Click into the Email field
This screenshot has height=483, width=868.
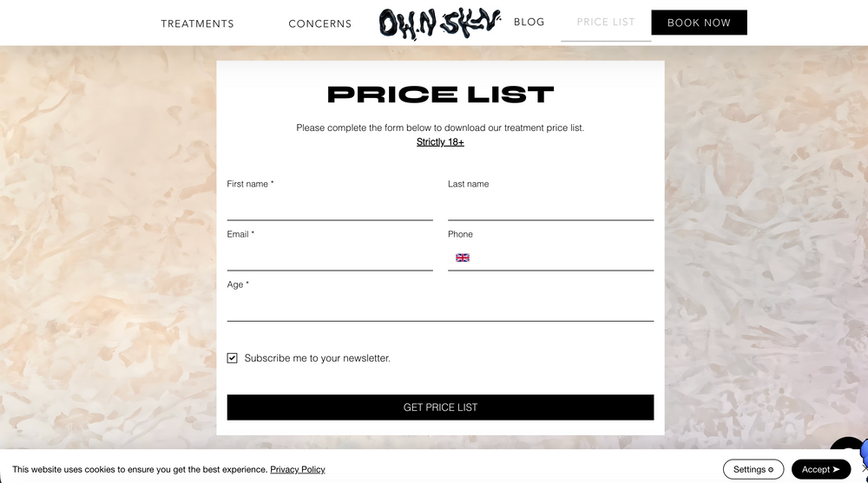[x=330, y=258]
